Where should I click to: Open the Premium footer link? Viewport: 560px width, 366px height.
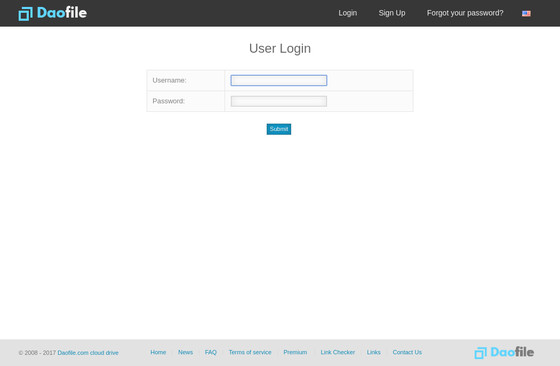tap(295, 352)
